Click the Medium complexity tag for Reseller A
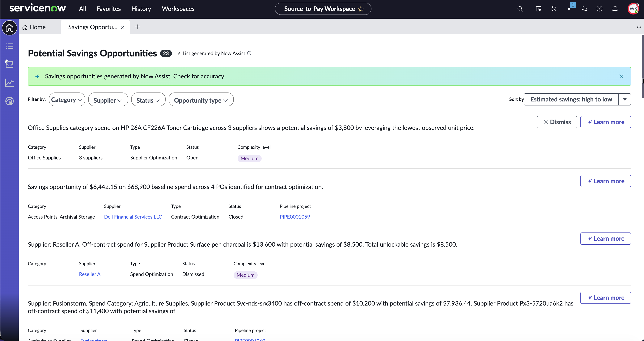Screen dimensions: 644x341 tap(245, 275)
